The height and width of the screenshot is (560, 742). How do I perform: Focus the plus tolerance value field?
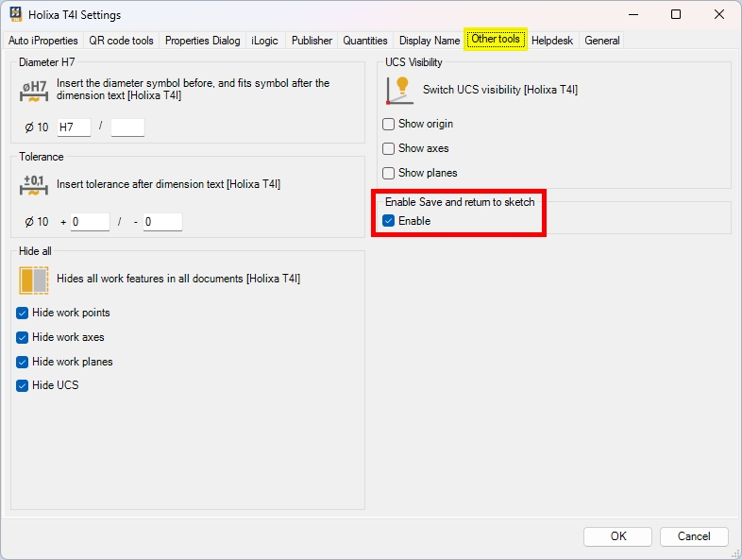(90, 222)
